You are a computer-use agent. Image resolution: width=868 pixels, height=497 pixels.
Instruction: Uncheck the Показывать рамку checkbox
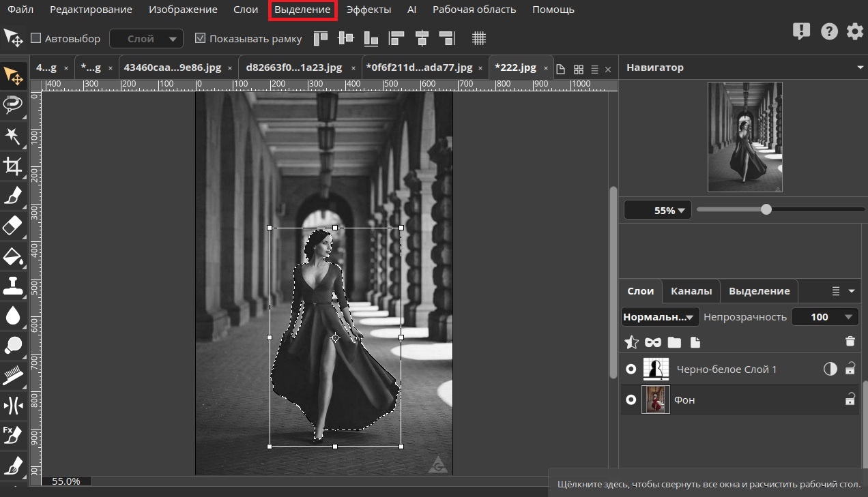(x=200, y=38)
